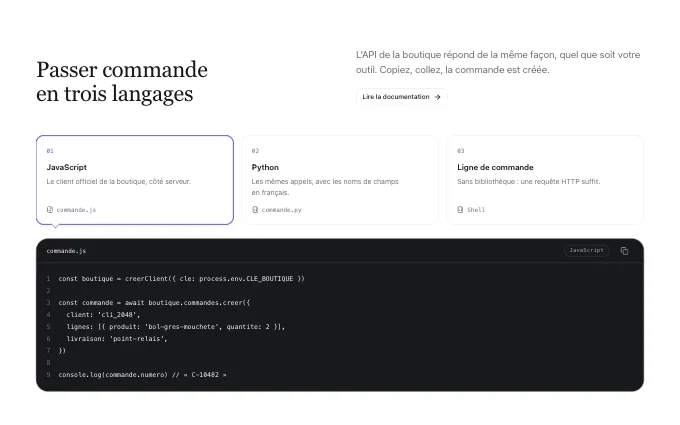This screenshot has height=425, width=680.
Task: Click code line livraison: 'point-relais'
Action: (117, 339)
